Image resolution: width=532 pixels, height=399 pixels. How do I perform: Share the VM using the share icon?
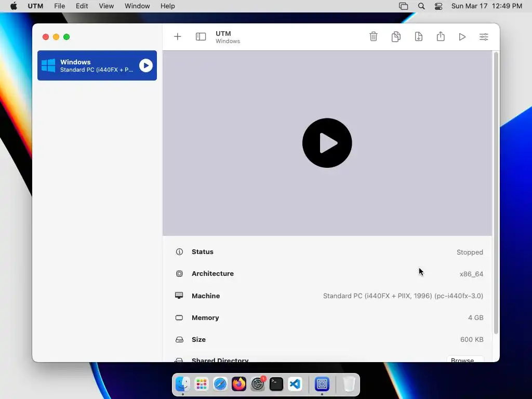441,36
